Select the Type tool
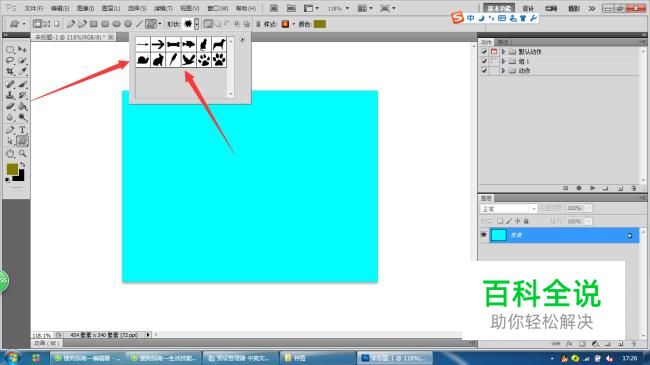650x365 pixels. pos(22,130)
